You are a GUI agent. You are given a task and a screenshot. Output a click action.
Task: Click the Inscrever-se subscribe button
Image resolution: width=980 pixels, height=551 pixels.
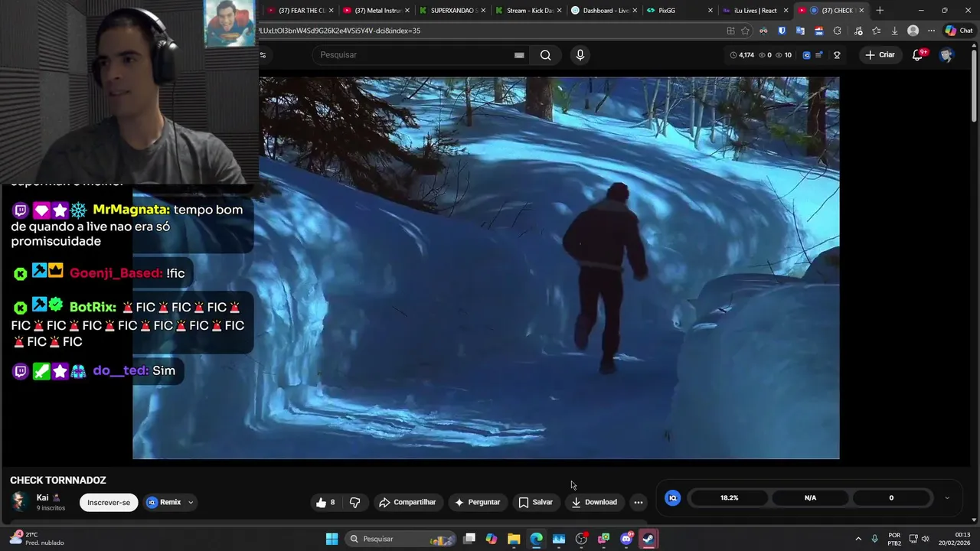coord(109,503)
